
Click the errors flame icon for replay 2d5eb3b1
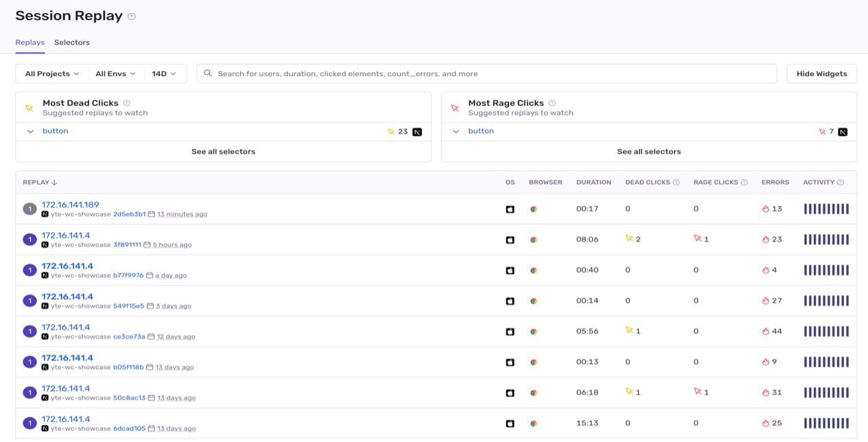point(766,209)
